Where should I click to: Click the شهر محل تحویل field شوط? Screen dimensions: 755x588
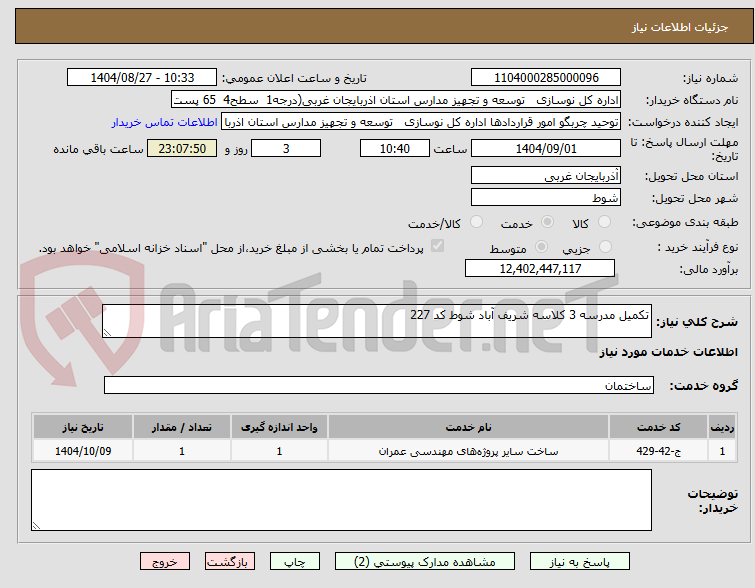click(546, 197)
